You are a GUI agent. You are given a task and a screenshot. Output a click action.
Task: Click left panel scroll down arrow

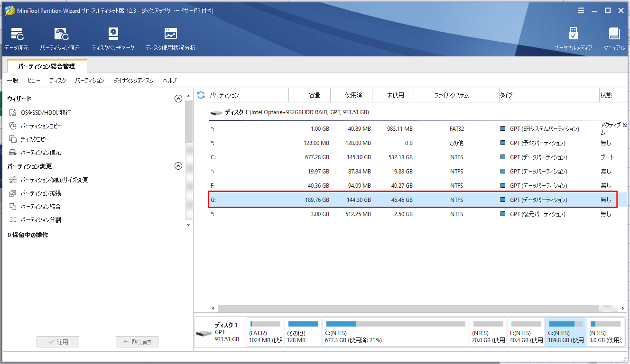(x=189, y=225)
